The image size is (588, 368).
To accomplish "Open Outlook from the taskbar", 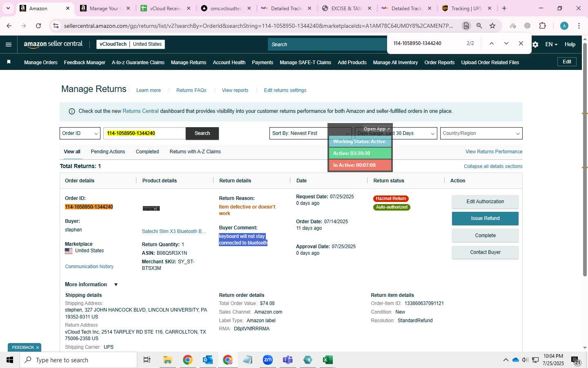I will click(208, 360).
